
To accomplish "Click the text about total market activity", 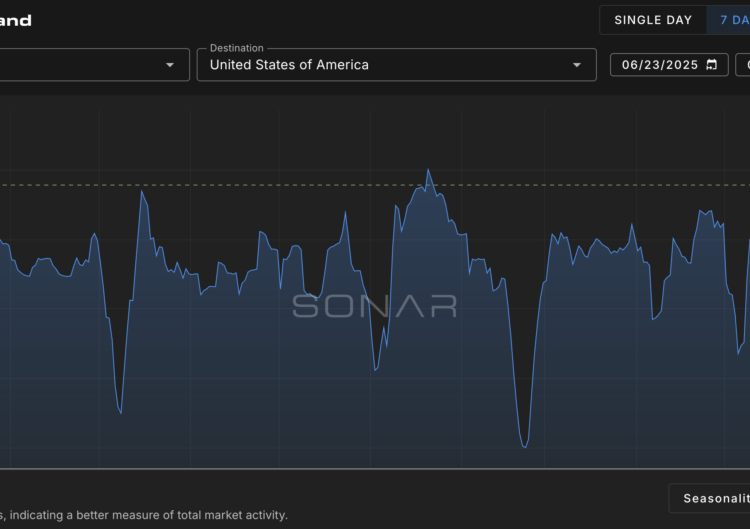I will (143, 515).
